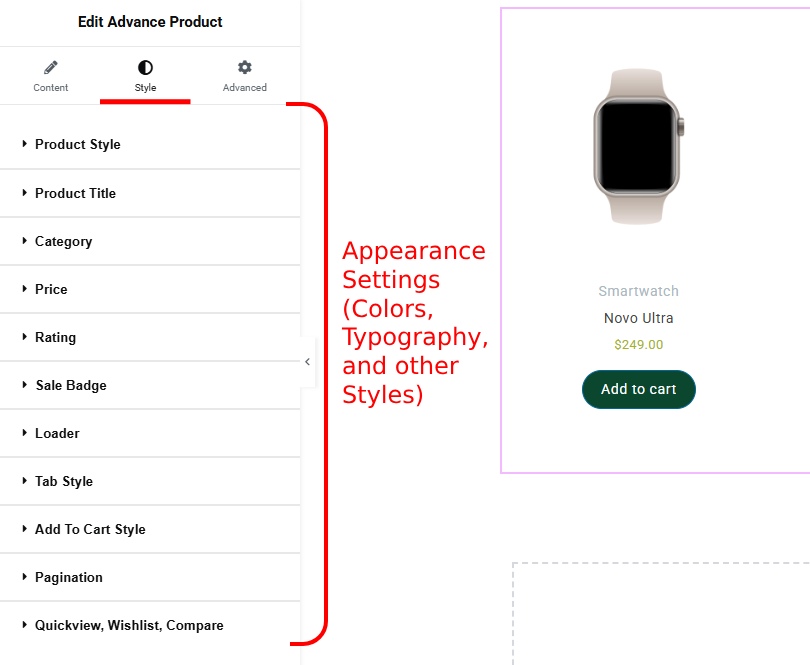The image size is (810, 665).
Task: Collapse the editor panel using side chevron
Action: 307,362
